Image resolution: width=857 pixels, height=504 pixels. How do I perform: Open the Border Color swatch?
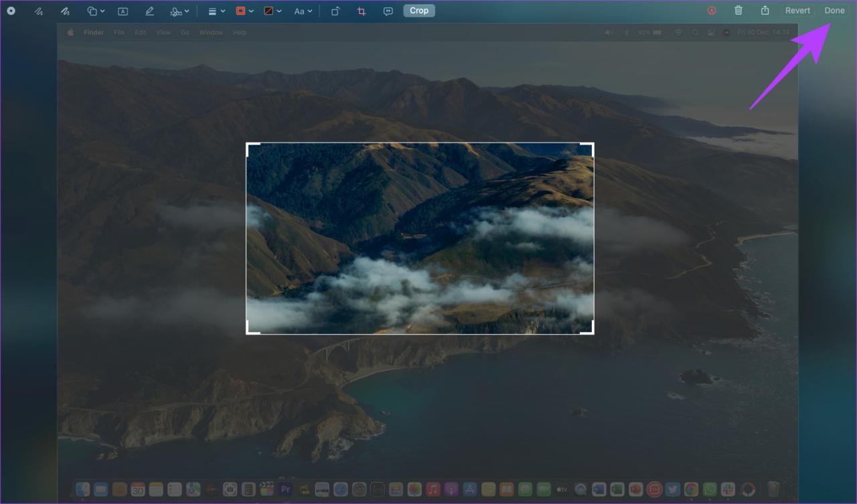(244, 11)
